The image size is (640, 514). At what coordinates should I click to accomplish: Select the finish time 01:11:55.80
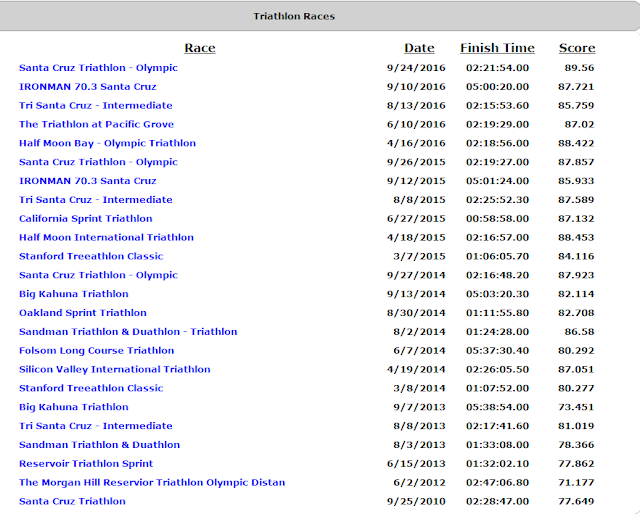(497, 313)
